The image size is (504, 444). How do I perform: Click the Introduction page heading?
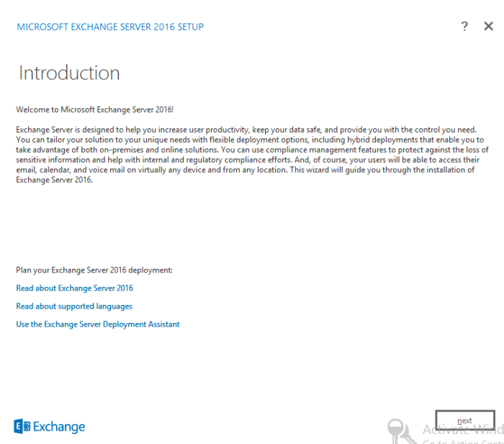[69, 73]
